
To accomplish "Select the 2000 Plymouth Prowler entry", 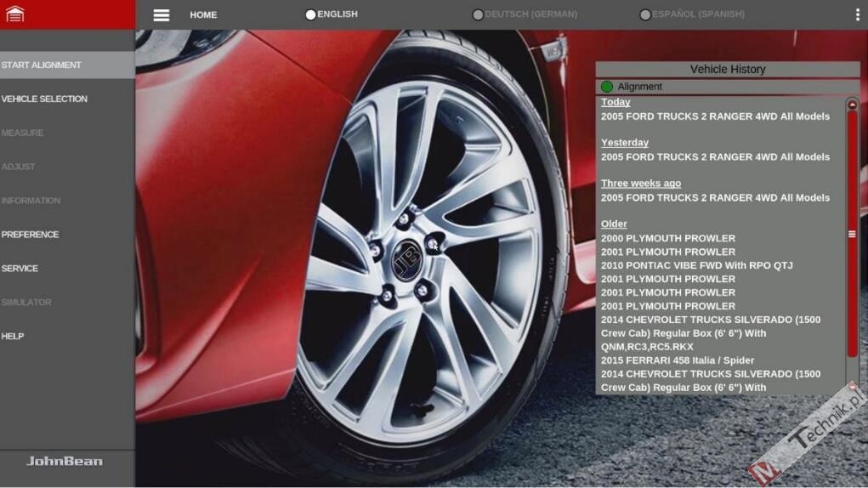I will pyautogui.click(x=668, y=238).
